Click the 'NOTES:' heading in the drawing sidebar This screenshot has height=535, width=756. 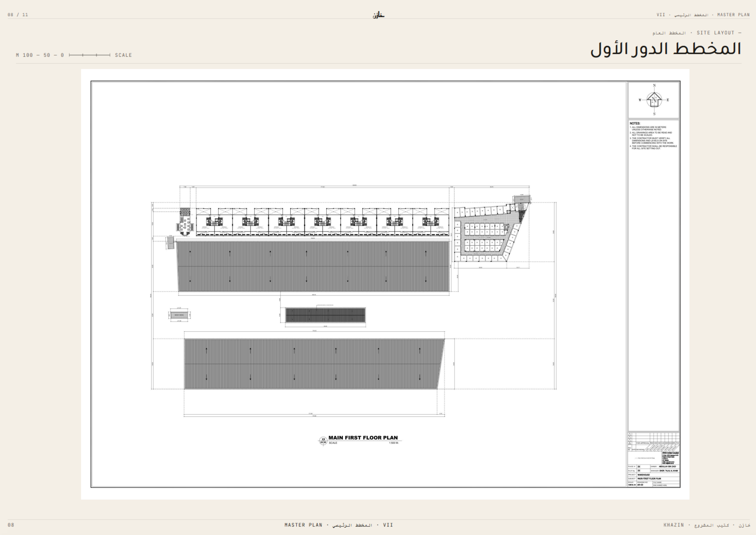635,123
